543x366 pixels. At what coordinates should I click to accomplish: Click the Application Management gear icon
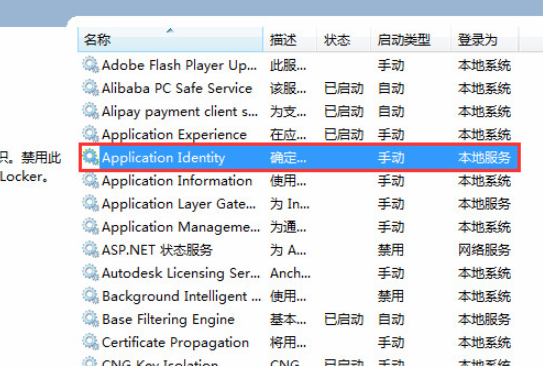90,227
